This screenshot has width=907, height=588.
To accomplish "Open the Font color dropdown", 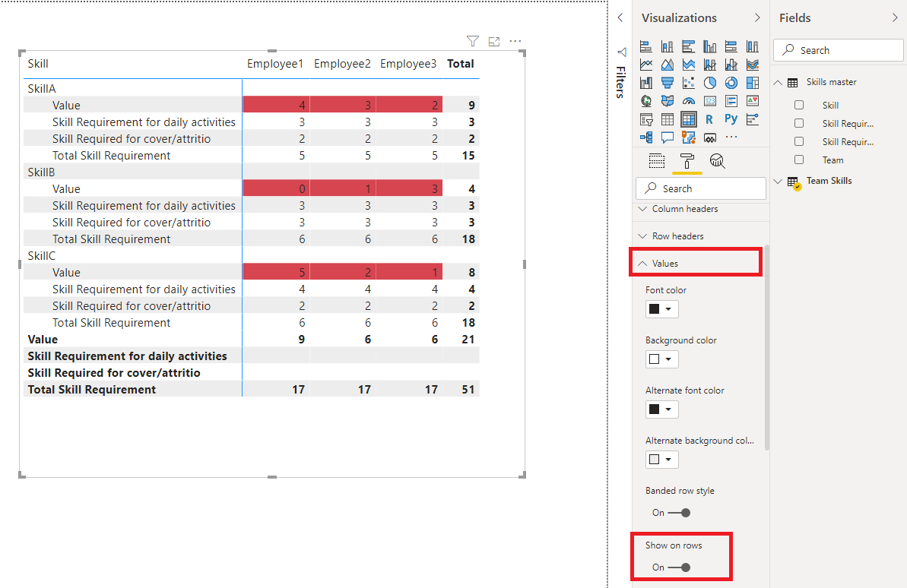I will (661, 308).
